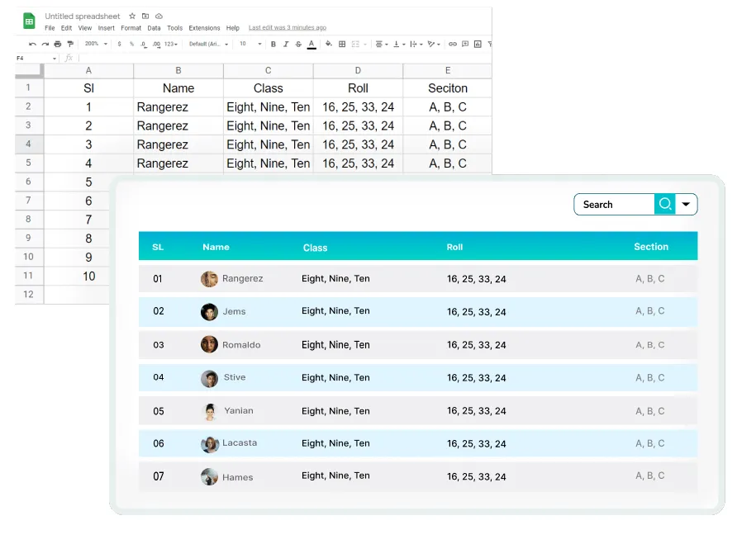Open the zoom level dropdown
The image size is (756, 544).
click(x=96, y=44)
